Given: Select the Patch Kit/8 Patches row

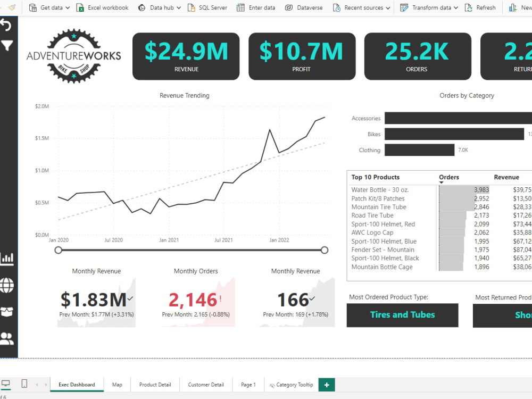Looking at the screenshot, I should [x=441, y=198].
